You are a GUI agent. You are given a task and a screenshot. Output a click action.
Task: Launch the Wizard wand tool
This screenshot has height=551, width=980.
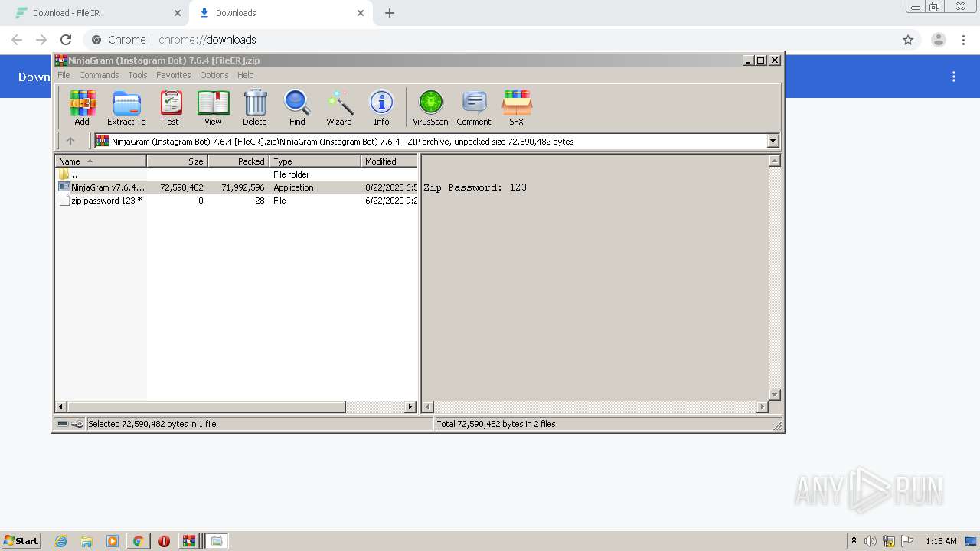339,107
